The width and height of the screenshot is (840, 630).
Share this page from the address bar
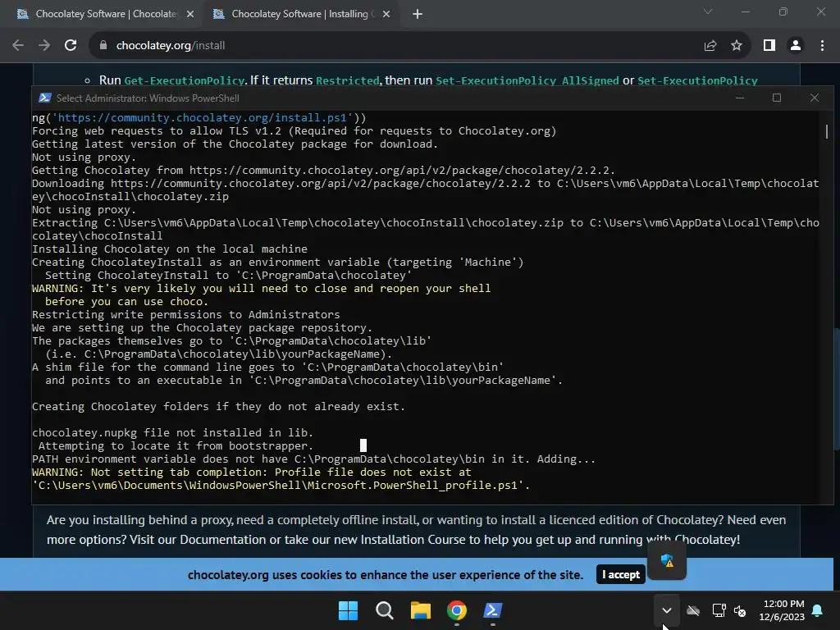pyautogui.click(x=710, y=46)
